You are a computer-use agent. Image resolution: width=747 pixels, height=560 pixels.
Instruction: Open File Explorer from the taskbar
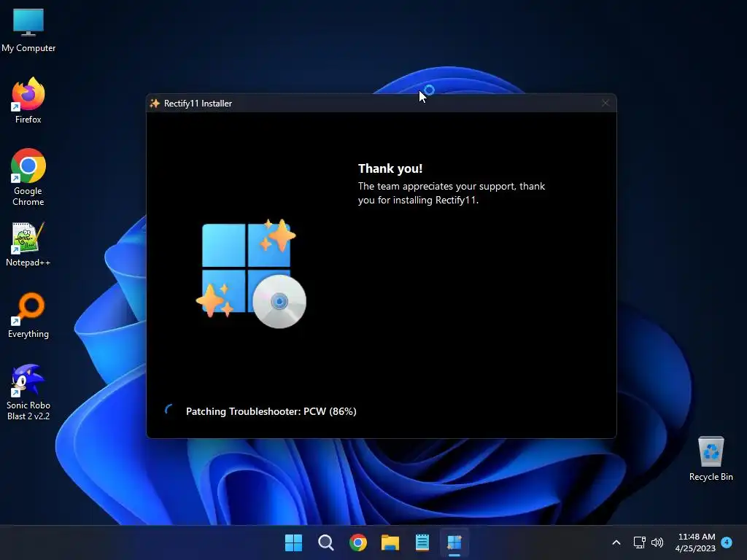390,542
